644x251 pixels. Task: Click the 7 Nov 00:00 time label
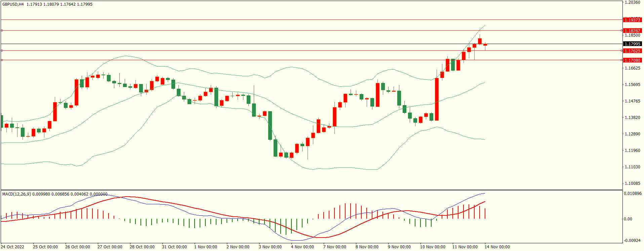click(x=334, y=247)
